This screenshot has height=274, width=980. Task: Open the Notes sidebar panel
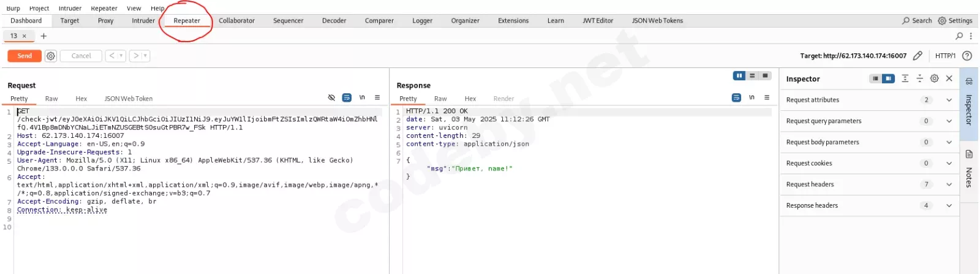969,168
